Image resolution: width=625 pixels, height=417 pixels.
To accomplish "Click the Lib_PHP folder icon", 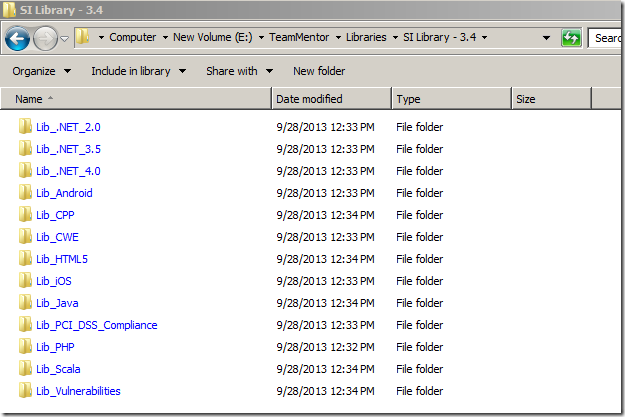I will [25, 347].
